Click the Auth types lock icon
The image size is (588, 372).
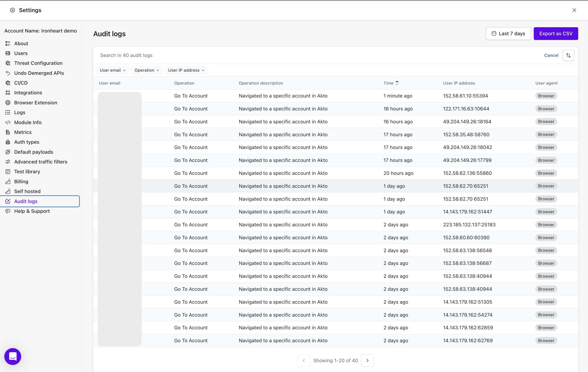pyautogui.click(x=8, y=142)
